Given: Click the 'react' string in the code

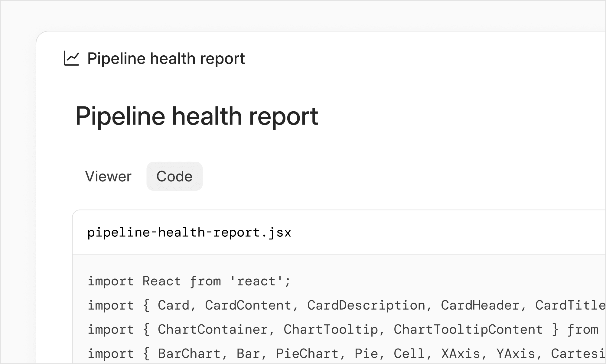Looking at the screenshot, I should (256, 281).
